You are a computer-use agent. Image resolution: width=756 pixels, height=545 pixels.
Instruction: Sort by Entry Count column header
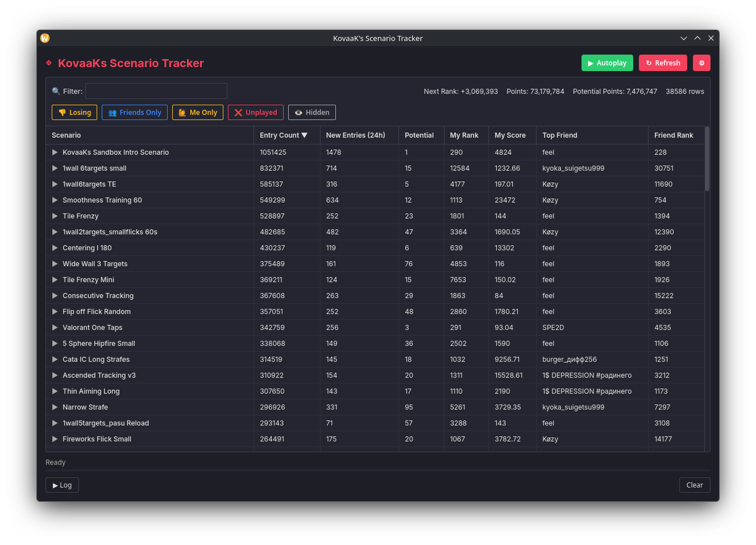click(x=286, y=135)
